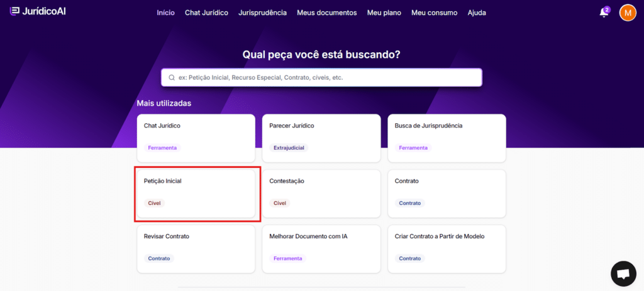
Task: Open the Meu plano page
Action: 384,13
